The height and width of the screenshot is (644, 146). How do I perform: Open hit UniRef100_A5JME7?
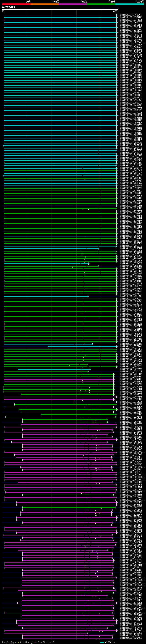tap(131, 123)
